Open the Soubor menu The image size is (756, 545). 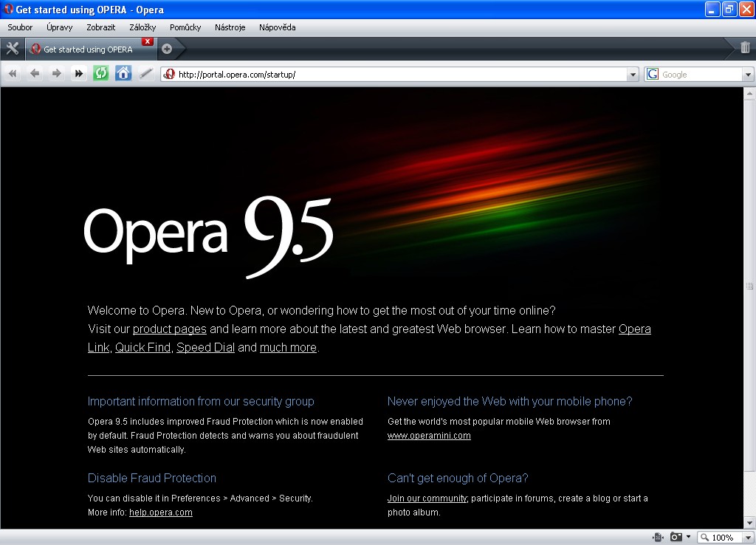(x=20, y=27)
